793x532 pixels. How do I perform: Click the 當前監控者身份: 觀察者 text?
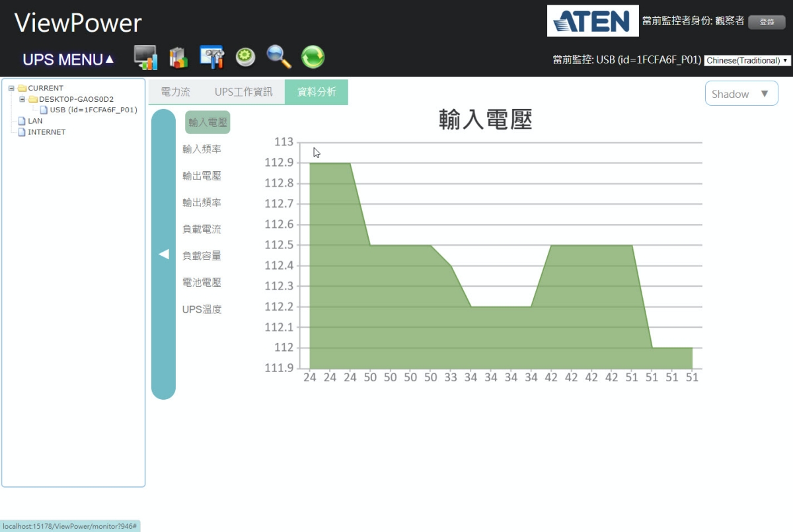(x=693, y=22)
